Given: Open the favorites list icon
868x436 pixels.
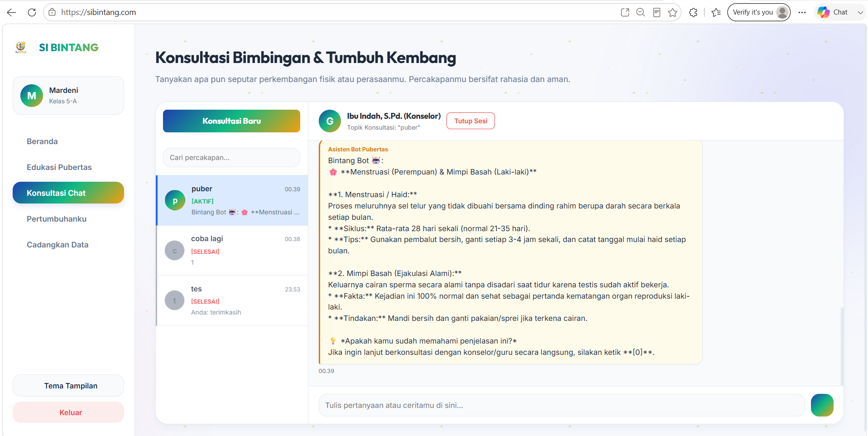Looking at the screenshot, I should click(716, 12).
